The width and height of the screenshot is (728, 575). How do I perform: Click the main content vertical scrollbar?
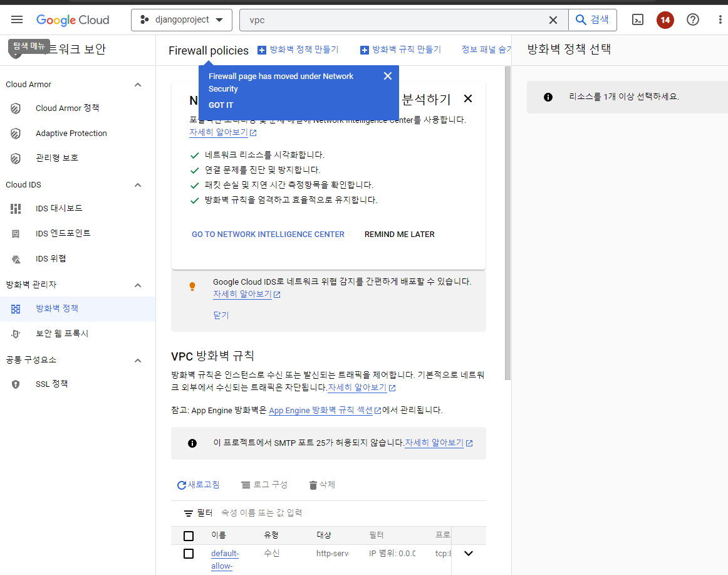pos(507,223)
